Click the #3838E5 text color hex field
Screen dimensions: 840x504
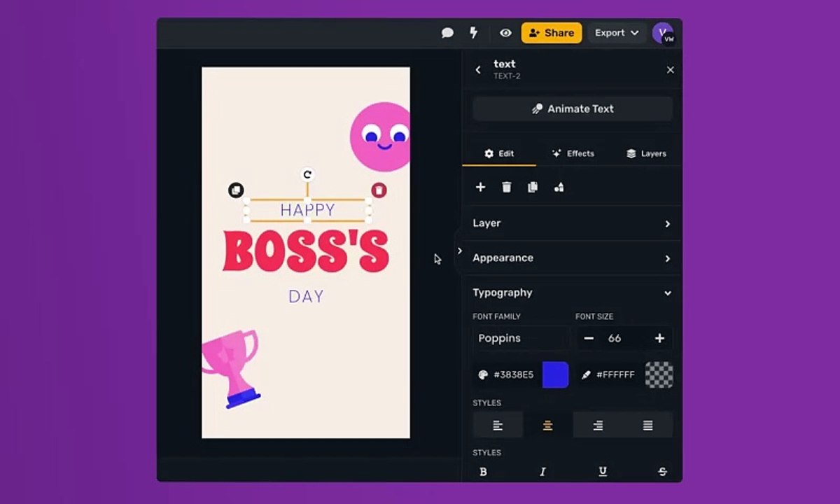coord(514,375)
